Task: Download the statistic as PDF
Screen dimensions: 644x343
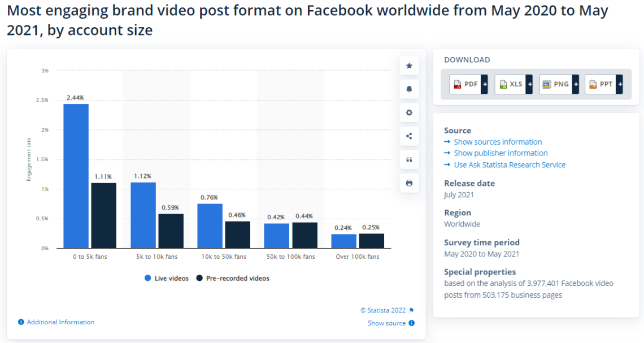Action: (x=465, y=84)
